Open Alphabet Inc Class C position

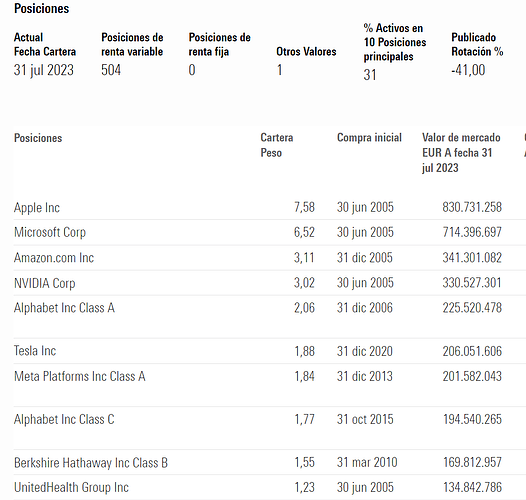click(64, 419)
